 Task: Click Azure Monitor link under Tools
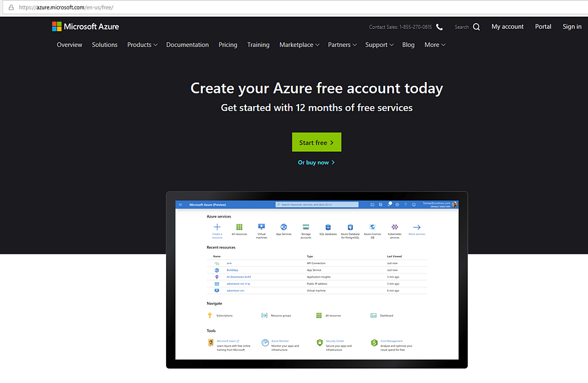click(280, 341)
